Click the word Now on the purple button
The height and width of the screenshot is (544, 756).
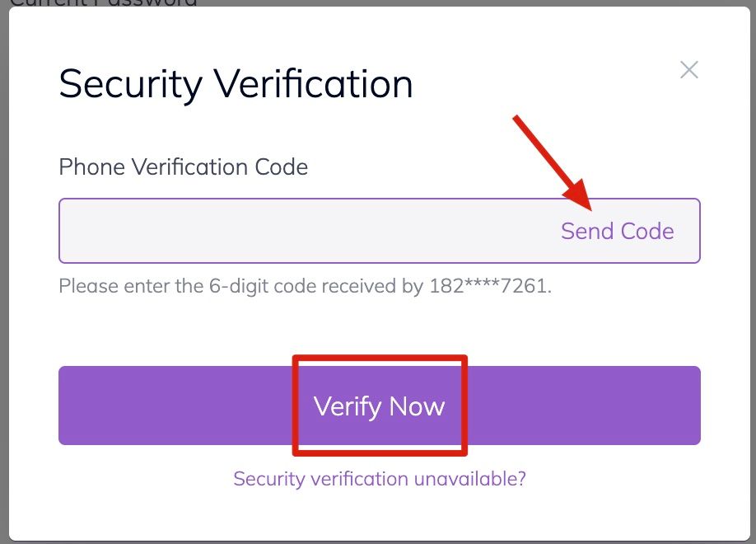tap(417, 406)
